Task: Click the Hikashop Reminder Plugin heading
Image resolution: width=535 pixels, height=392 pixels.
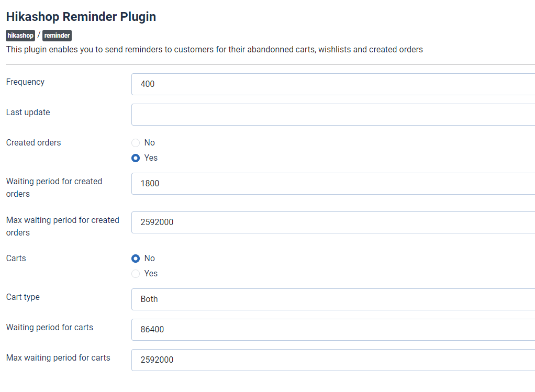Action: (x=81, y=17)
